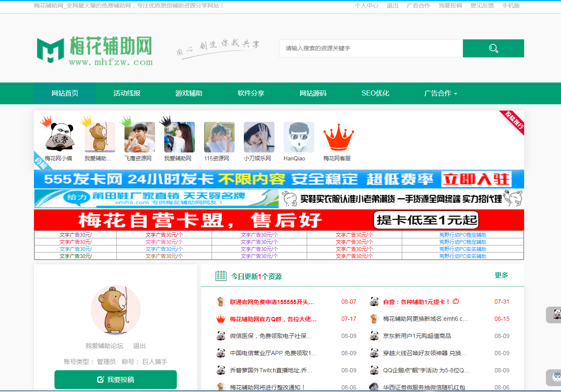
Task: Open 京东新用户1元购超值商品 post
Action: point(417,336)
